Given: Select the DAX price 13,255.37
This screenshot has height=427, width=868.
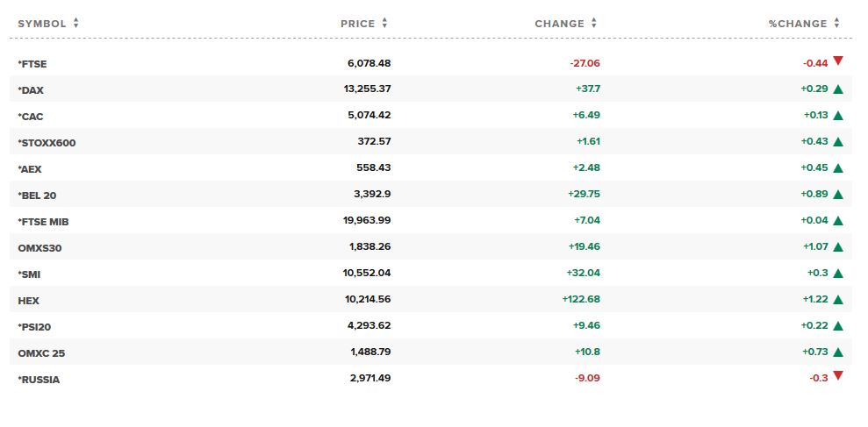Looking at the screenshot, I should (x=368, y=89).
